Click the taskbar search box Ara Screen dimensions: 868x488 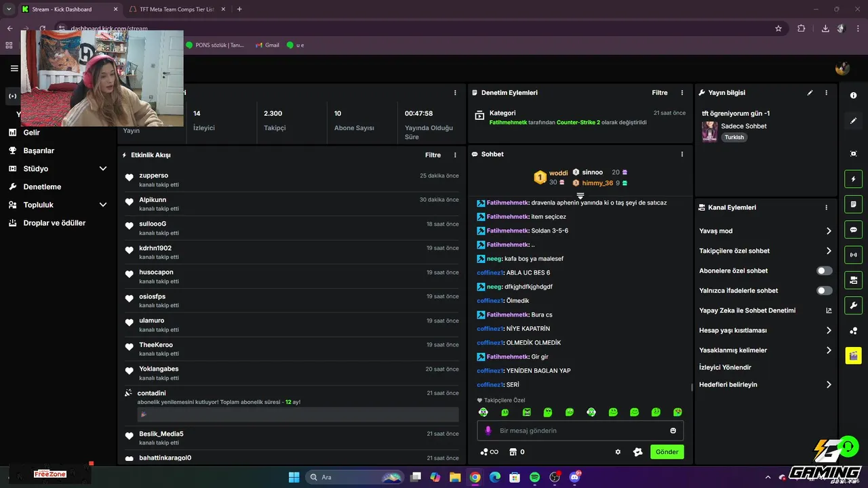click(x=354, y=477)
